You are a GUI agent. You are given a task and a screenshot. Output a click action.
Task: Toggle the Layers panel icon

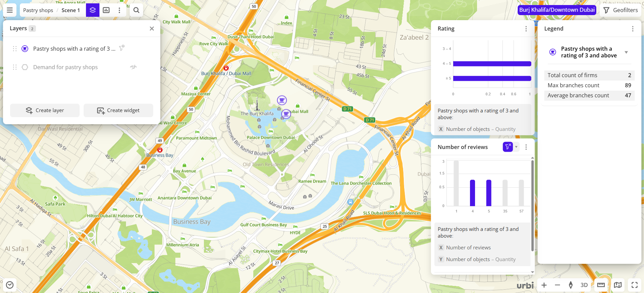coord(93,10)
